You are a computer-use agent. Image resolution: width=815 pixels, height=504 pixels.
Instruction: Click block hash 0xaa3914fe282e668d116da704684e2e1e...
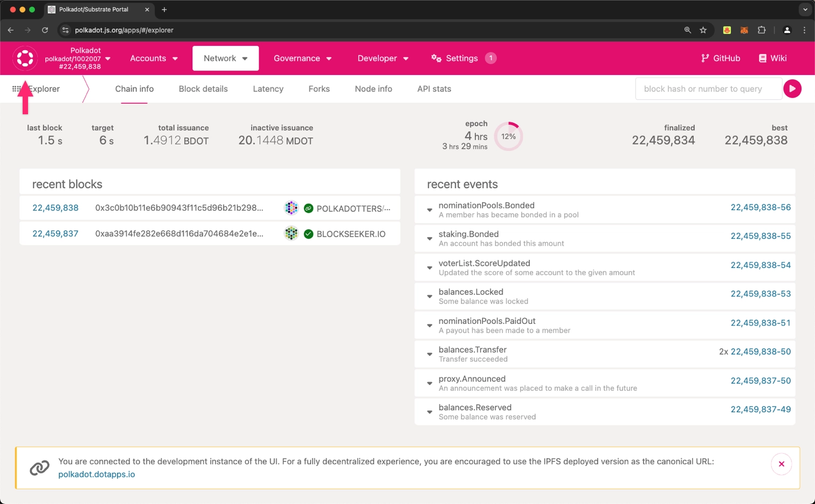[179, 233]
